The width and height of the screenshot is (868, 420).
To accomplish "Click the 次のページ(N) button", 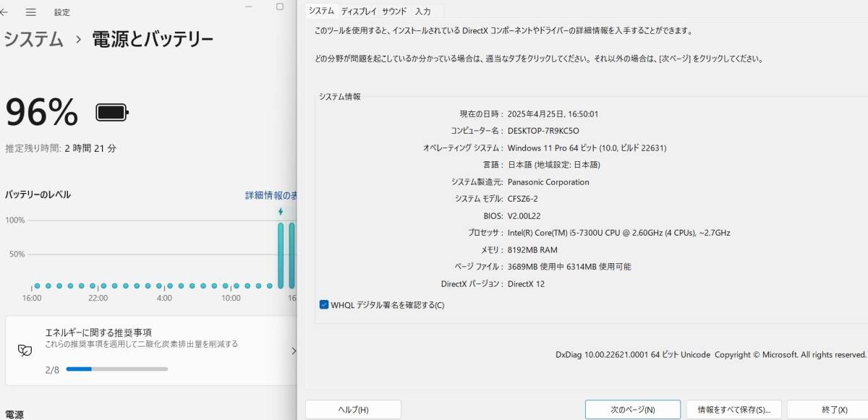I will pyautogui.click(x=633, y=409).
